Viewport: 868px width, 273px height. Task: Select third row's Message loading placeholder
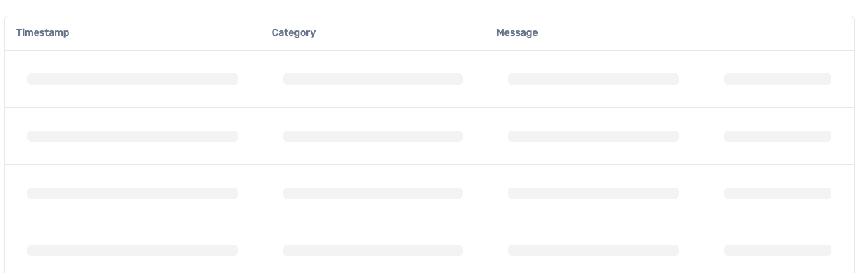[593, 193]
